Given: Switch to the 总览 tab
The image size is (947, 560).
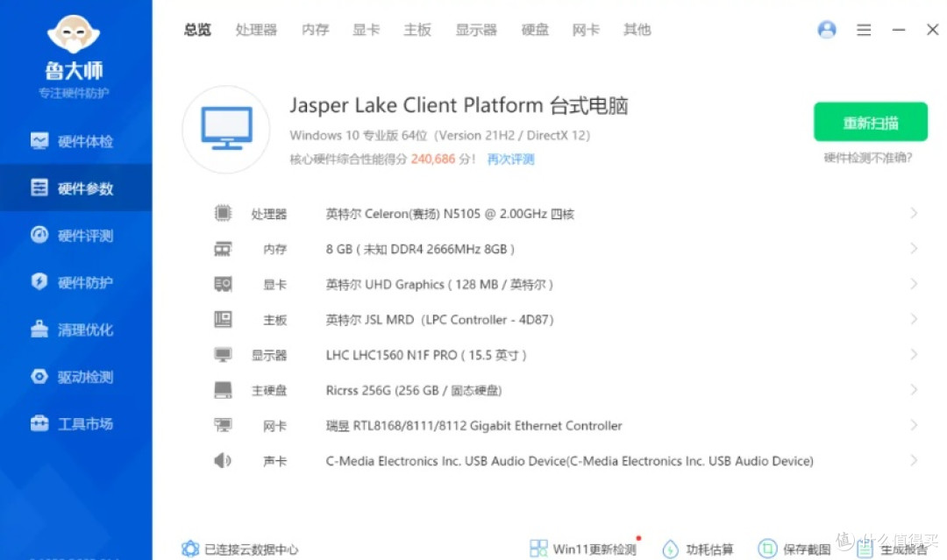Looking at the screenshot, I should (x=197, y=30).
